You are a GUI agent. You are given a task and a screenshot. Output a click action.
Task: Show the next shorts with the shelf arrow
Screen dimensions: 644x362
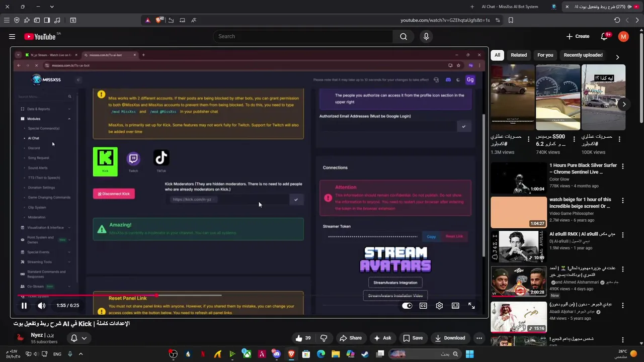tap(624, 104)
